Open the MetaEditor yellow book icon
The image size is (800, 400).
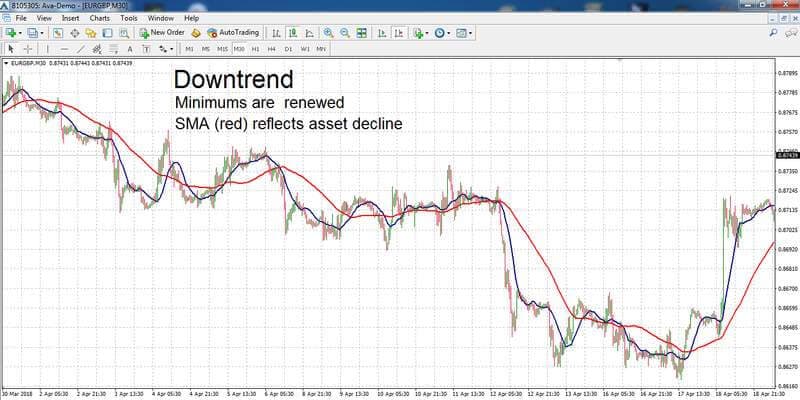[195, 33]
